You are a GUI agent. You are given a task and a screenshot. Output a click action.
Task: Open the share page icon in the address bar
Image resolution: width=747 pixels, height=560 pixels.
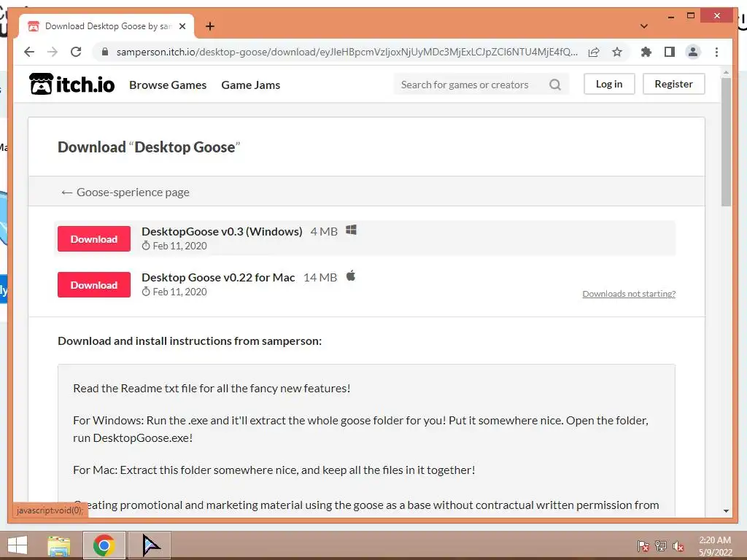(594, 52)
